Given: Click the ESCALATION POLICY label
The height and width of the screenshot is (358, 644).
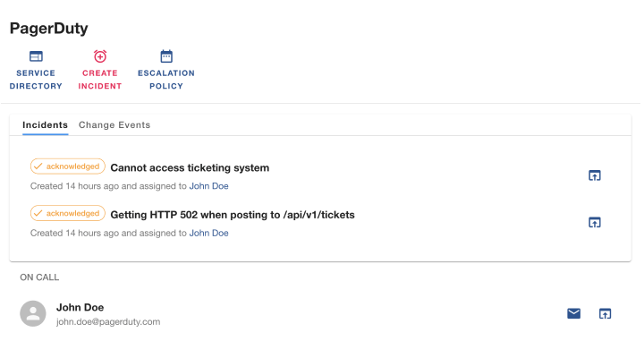Looking at the screenshot, I should 166,80.
